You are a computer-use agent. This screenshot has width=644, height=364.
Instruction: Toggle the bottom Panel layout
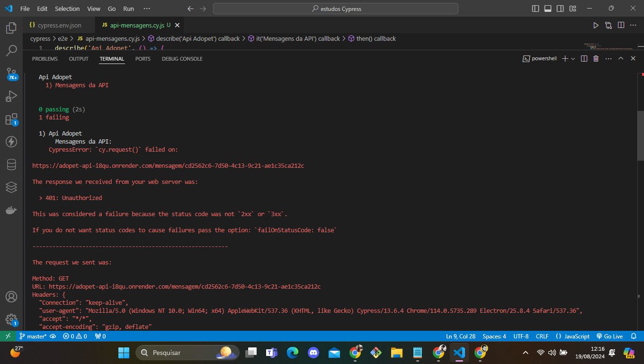[x=548, y=9]
